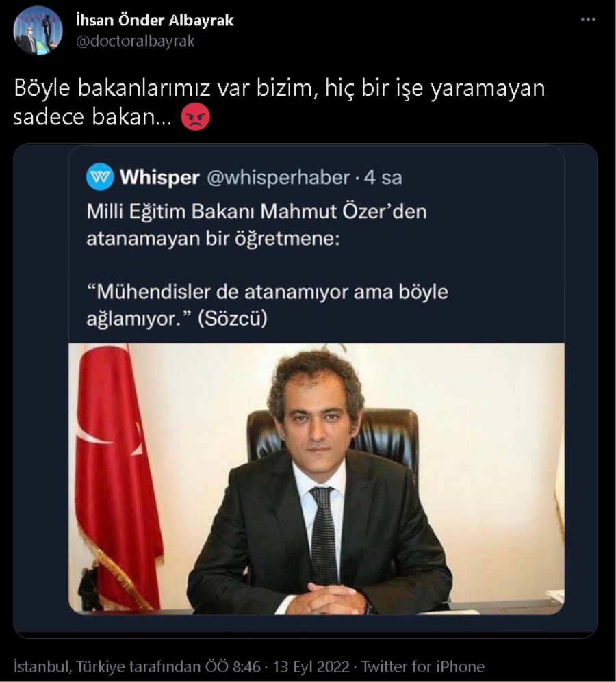Click the display name İhsan Önder Albayrak
The height and width of the screenshot is (682, 616).
[x=155, y=20]
